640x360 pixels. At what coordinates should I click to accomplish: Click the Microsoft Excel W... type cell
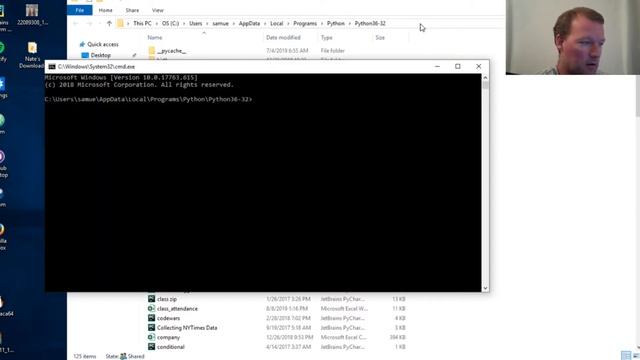[x=344, y=309]
